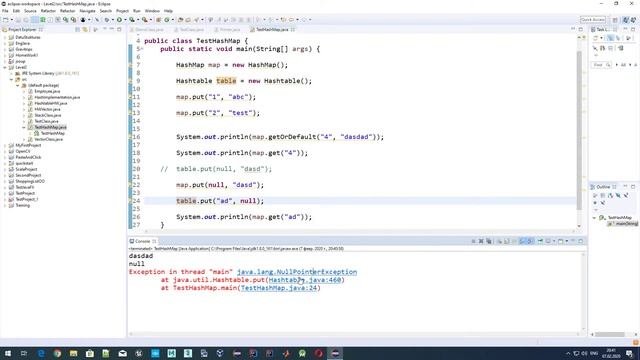Open the File menu
Image resolution: width=640 pixels, height=360 pixels.
coord(5,11)
